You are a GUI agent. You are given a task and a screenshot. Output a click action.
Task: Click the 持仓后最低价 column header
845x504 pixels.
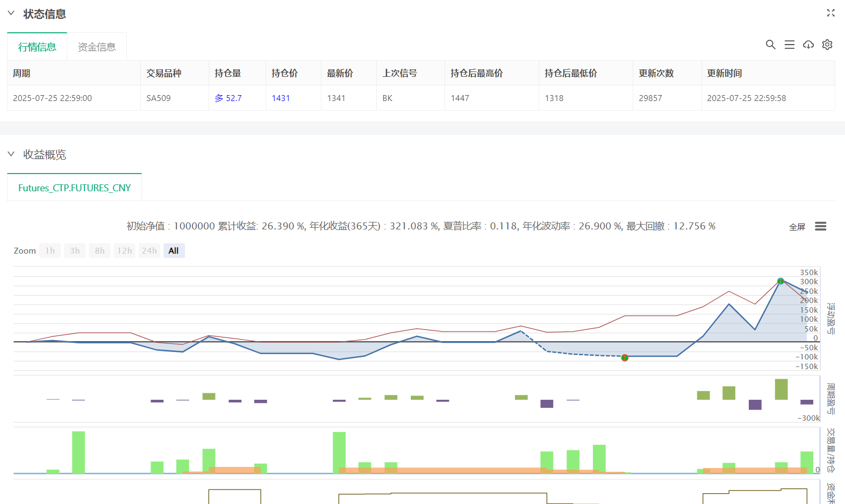point(586,73)
